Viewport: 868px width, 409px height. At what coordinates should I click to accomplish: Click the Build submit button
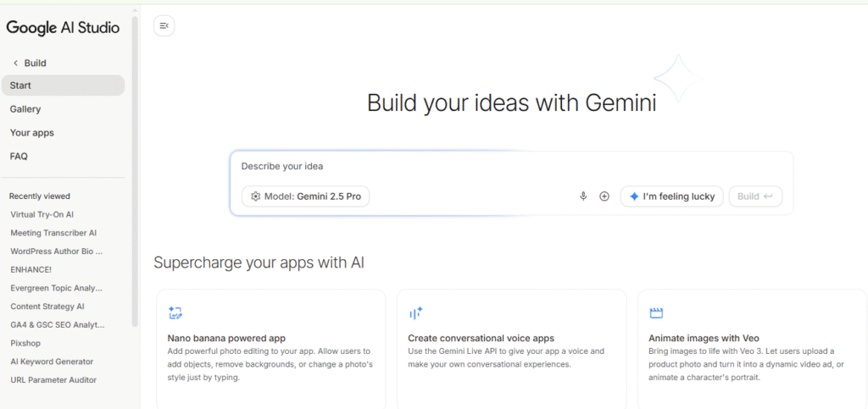(x=754, y=196)
